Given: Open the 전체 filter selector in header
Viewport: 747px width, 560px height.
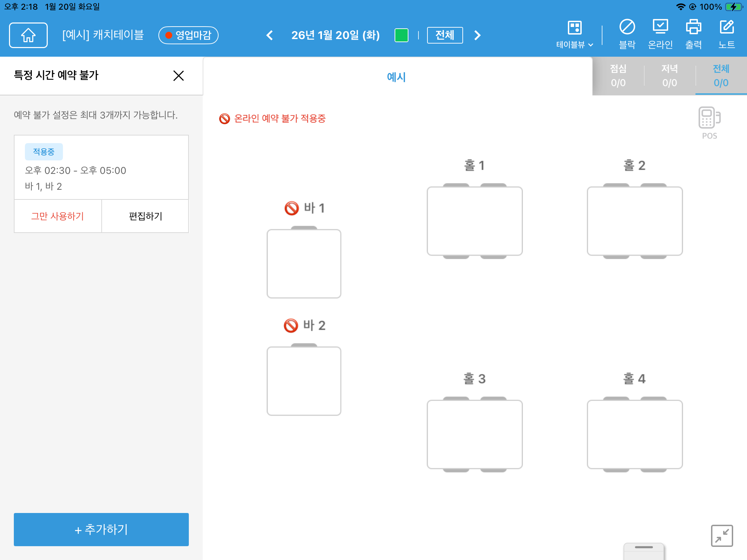Looking at the screenshot, I should point(445,35).
